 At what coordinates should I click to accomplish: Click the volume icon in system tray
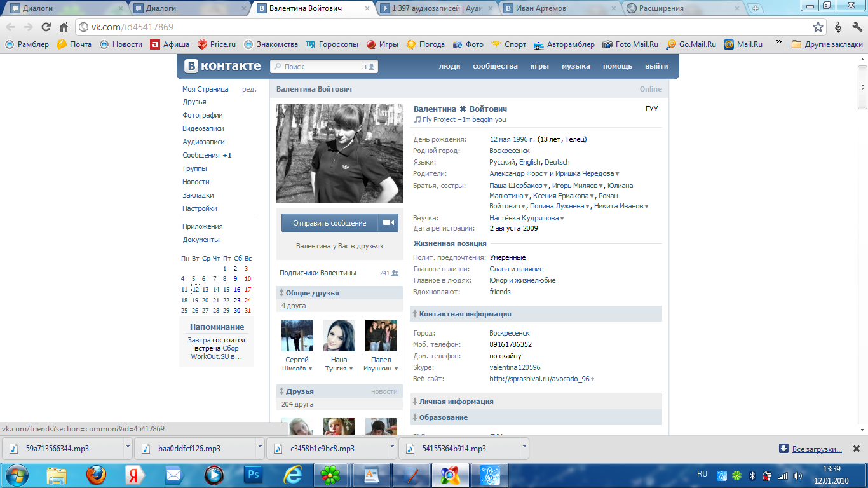coord(797,475)
